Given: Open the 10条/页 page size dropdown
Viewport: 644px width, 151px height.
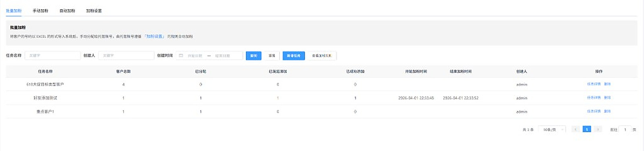Looking at the screenshot, I should pos(552,129).
